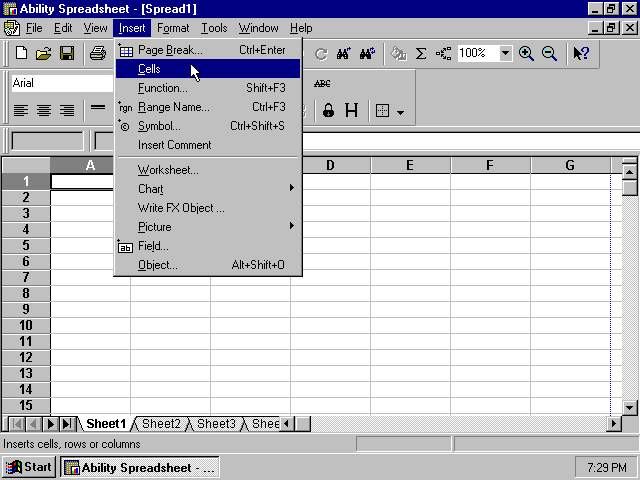Click the redo arrow icon
Viewport: 640px width, 480px height.
pos(321,53)
